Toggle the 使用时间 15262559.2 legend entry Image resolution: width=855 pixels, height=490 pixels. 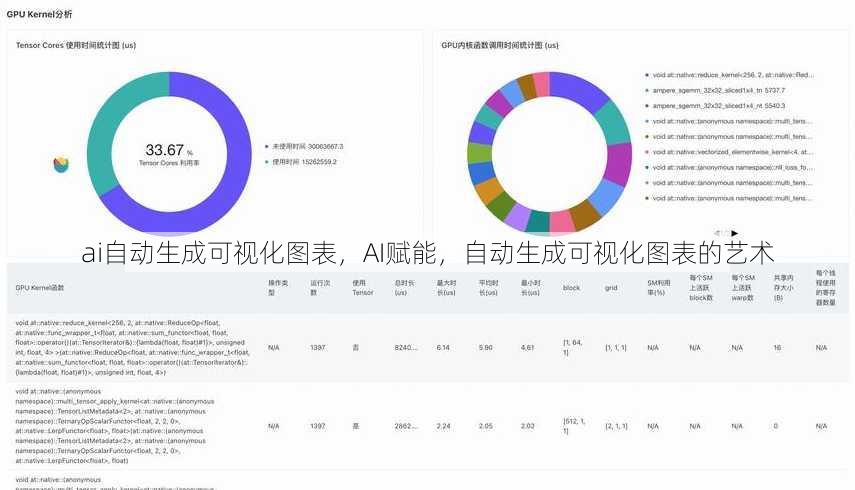click(301, 162)
